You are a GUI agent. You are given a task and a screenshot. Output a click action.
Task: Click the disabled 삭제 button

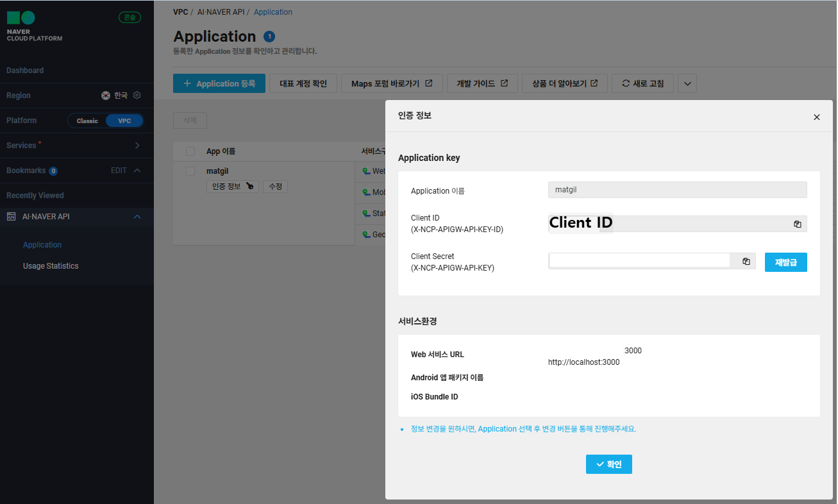190,120
